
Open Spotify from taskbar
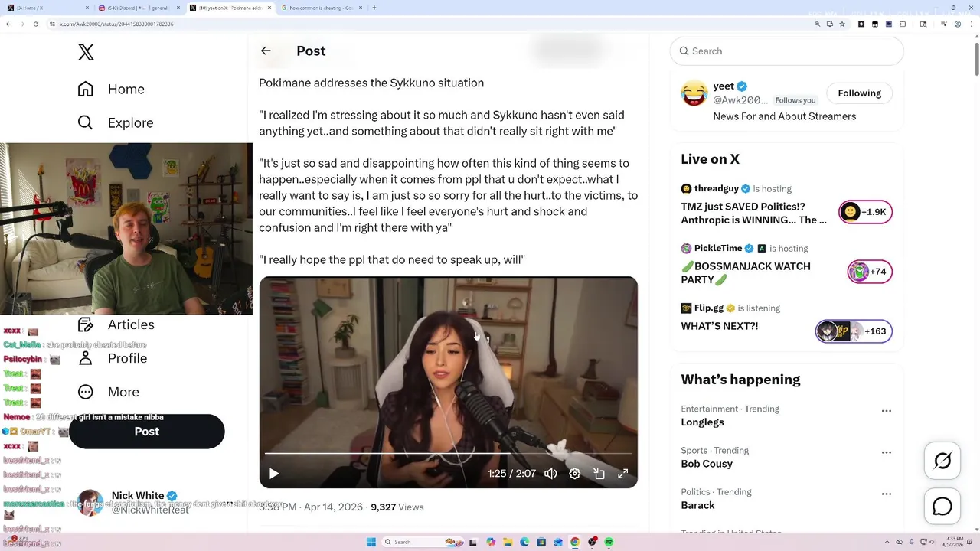[609, 542]
